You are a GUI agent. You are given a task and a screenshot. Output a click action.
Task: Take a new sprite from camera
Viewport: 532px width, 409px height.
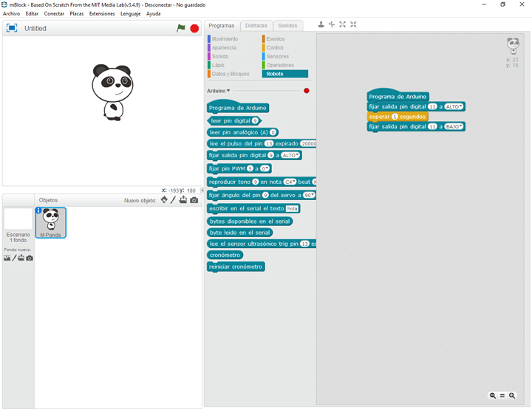tap(194, 200)
